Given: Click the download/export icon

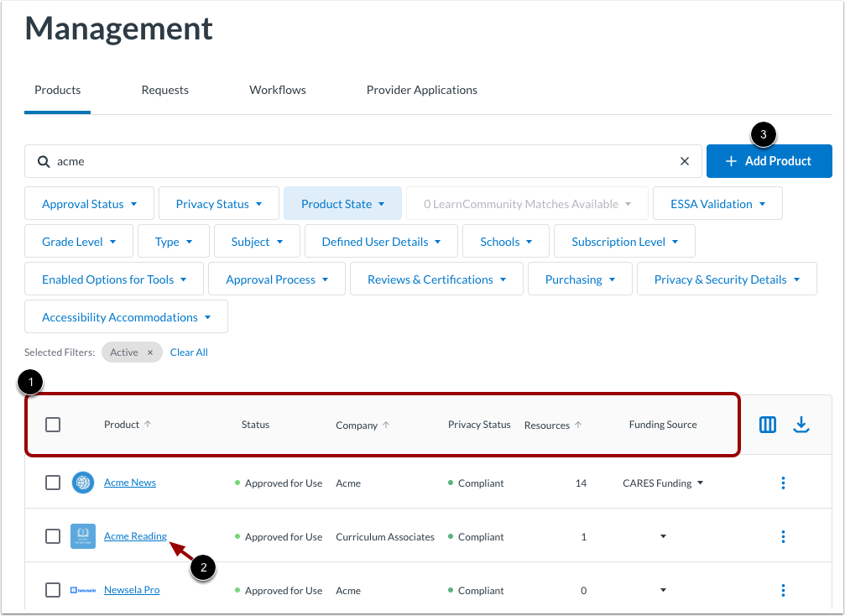Looking at the screenshot, I should [801, 425].
